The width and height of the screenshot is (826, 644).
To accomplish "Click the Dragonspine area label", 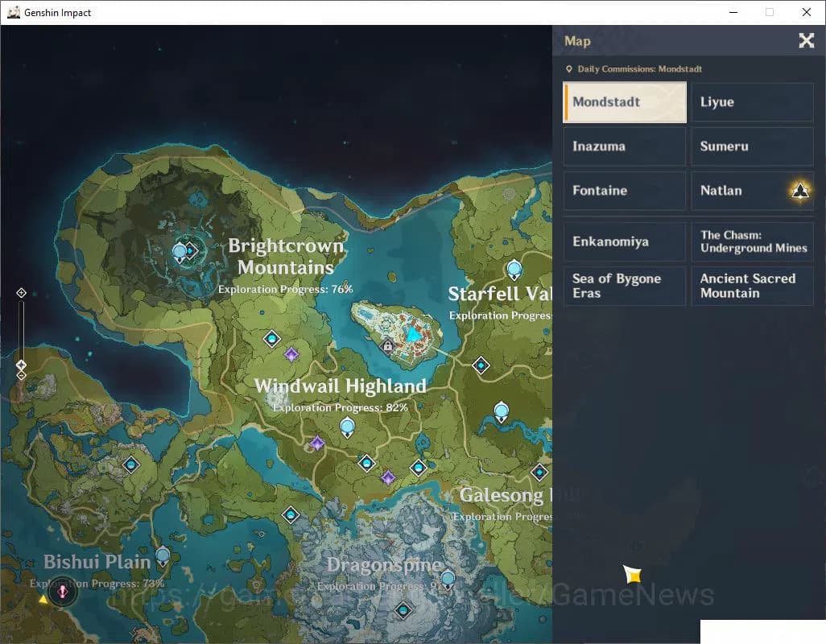I will click(x=384, y=564).
